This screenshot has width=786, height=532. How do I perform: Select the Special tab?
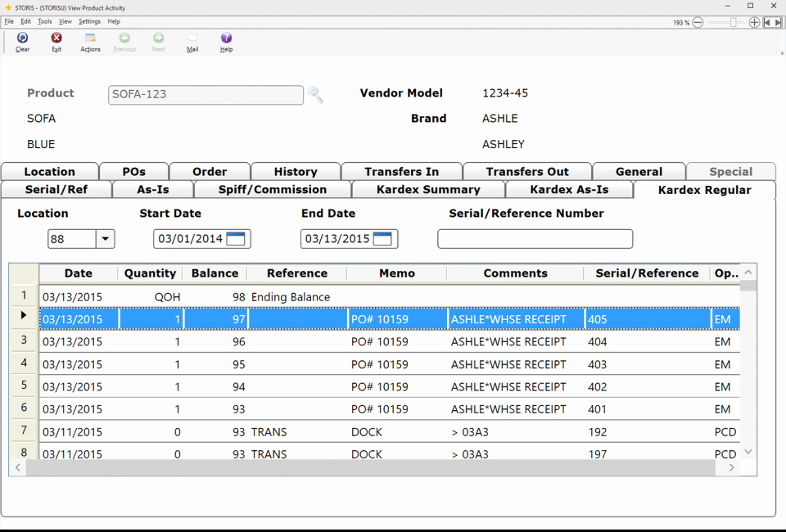tap(731, 171)
